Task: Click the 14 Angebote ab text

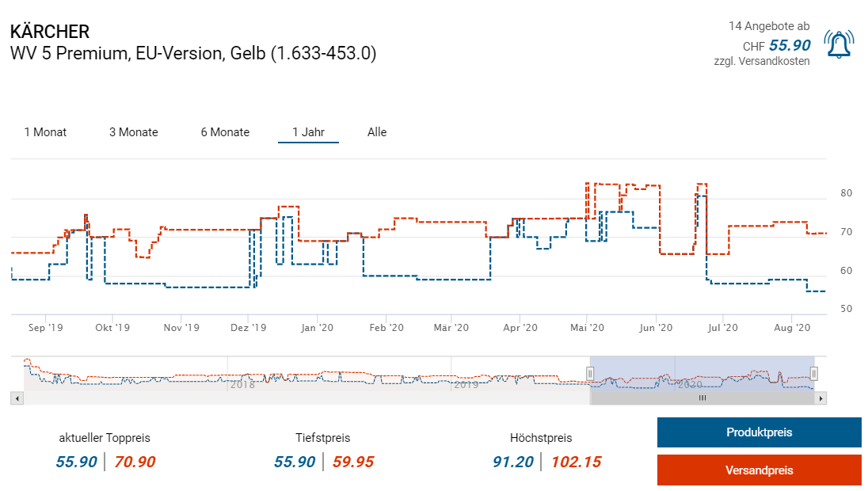Action: tap(769, 26)
